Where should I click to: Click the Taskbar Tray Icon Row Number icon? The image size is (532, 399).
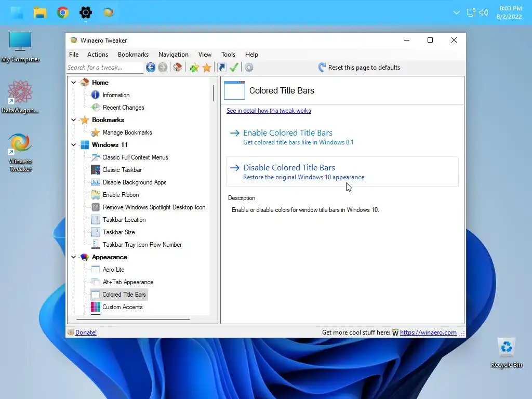pos(96,245)
